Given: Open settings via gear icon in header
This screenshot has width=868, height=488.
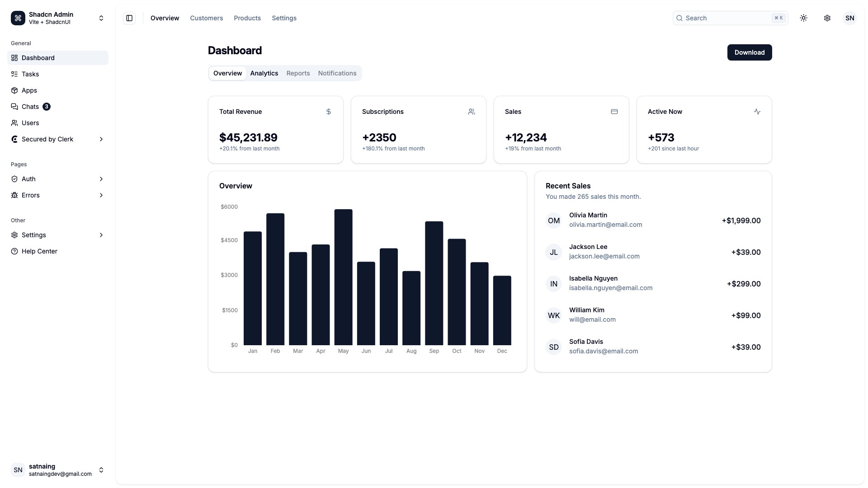Looking at the screenshot, I should point(827,18).
